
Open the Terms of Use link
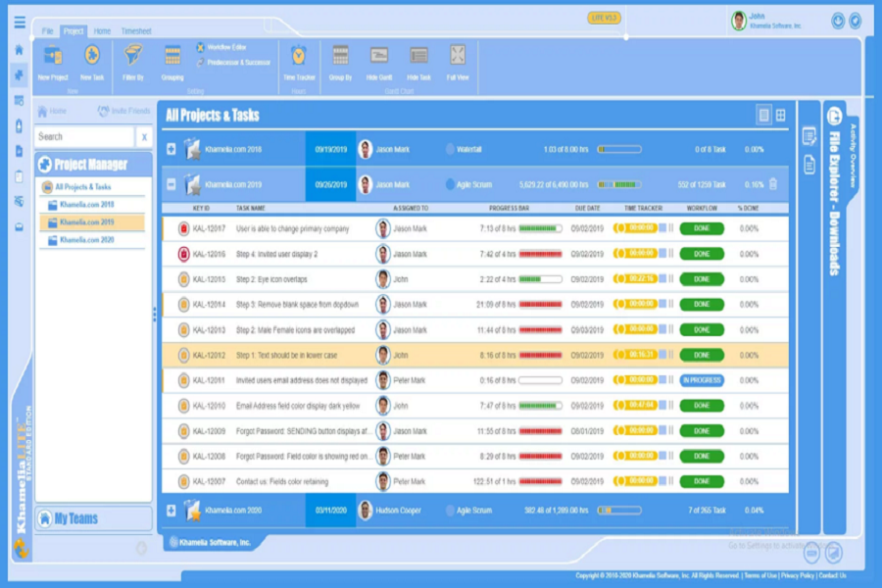(x=759, y=575)
